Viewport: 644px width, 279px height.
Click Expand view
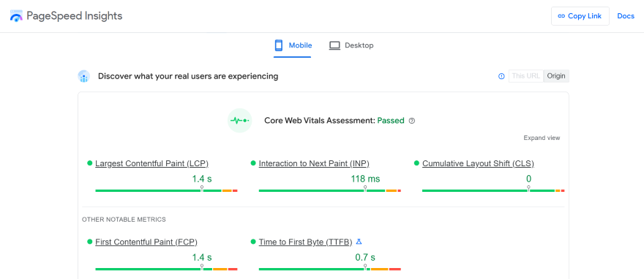pyautogui.click(x=542, y=138)
